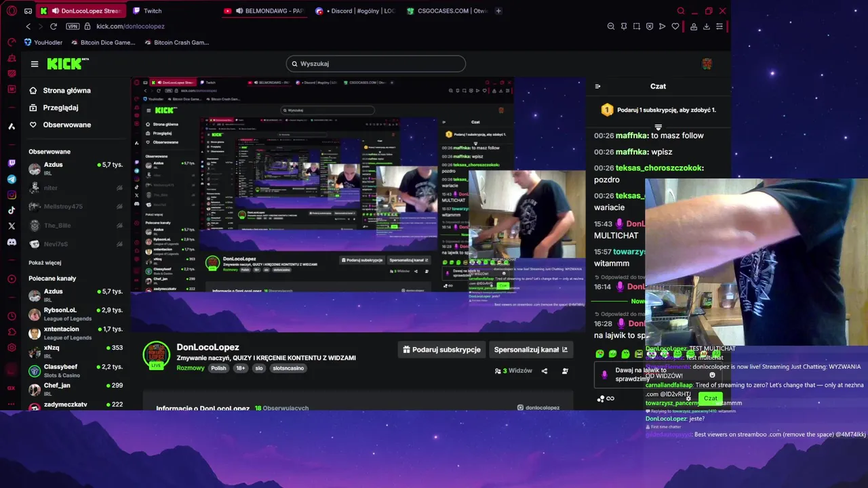Image resolution: width=868 pixels, height=488 pixels.
Task: Open X (Twitter) in the Opera sidebar
Action: coord(12,226)
